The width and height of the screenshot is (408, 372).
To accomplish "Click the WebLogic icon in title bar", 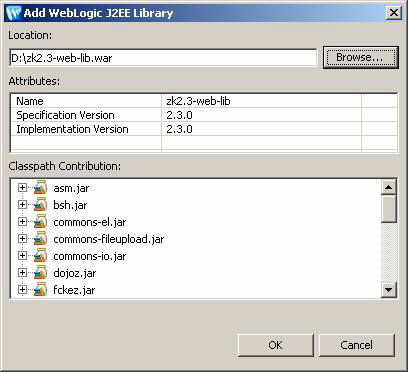I will pyautogui.click(x=14, y=13).
